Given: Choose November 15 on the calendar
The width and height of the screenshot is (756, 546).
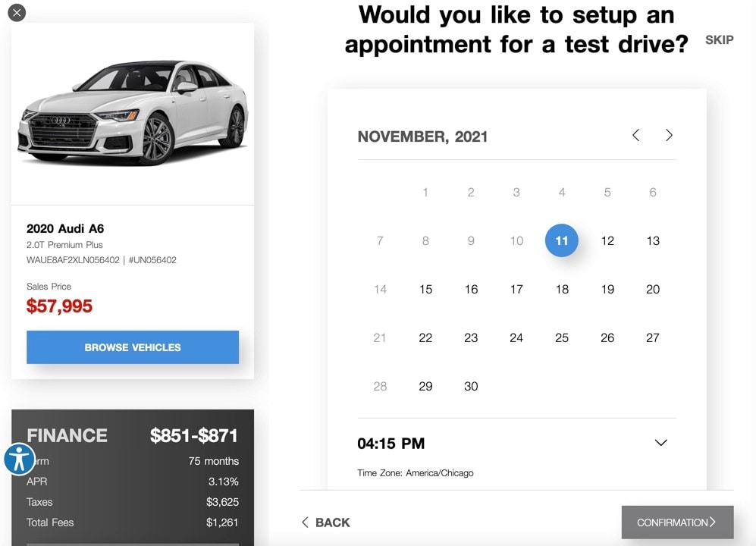Looking at the screenshot, I should click(x=425, y=290).
